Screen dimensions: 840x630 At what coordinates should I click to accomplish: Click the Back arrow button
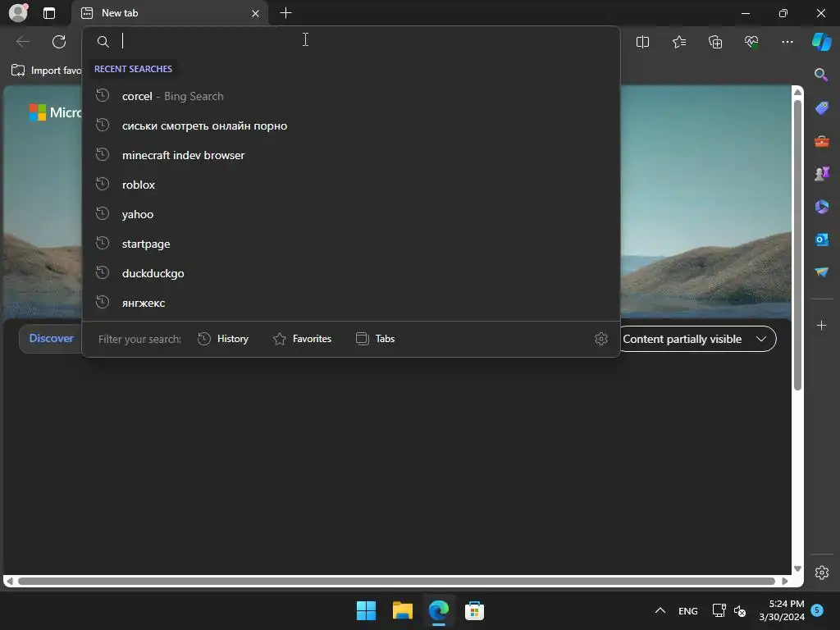pos(22,42)
